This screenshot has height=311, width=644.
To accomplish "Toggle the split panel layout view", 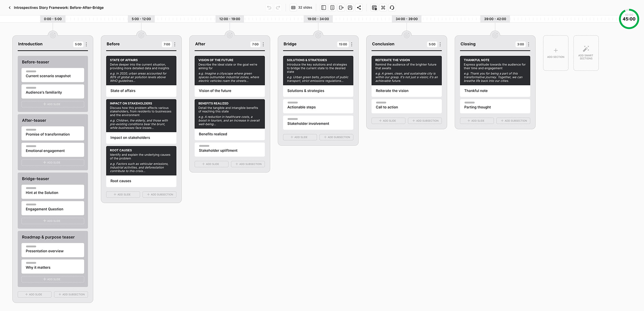I will pyautogui.click(x=323, y=7).
